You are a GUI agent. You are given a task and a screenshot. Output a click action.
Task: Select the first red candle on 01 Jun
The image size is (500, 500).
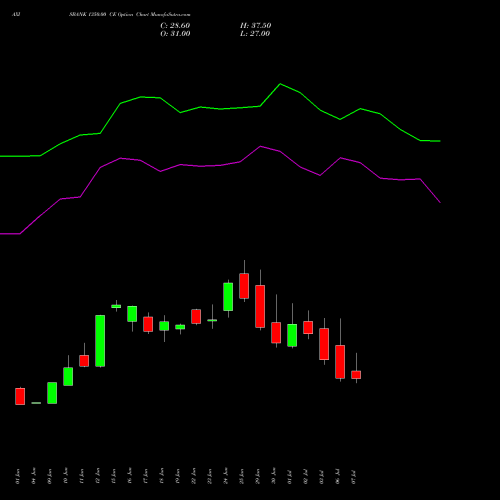pyautogui.click(x=20, y=396)
